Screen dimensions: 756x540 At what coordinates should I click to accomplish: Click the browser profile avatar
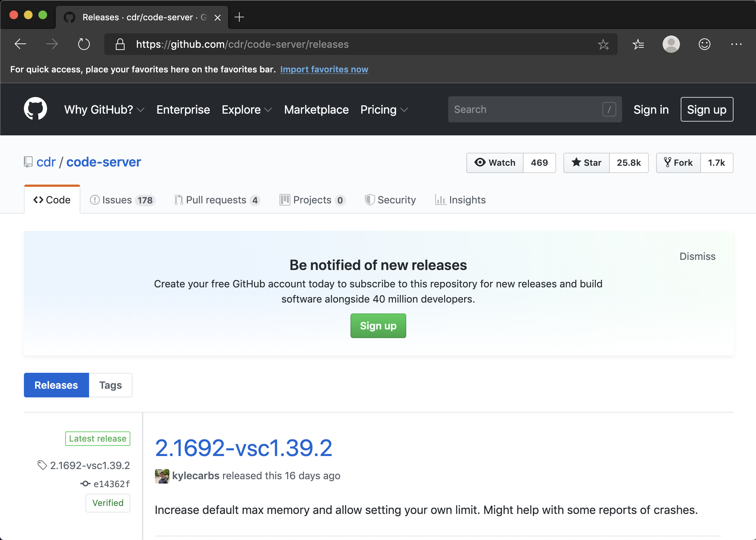tap(671, 44)
